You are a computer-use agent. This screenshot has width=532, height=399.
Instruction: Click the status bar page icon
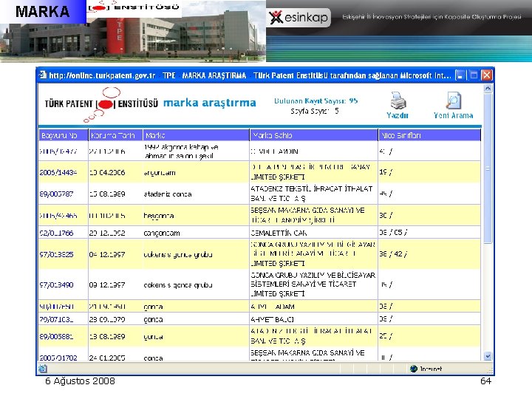(x=43, y=369)
